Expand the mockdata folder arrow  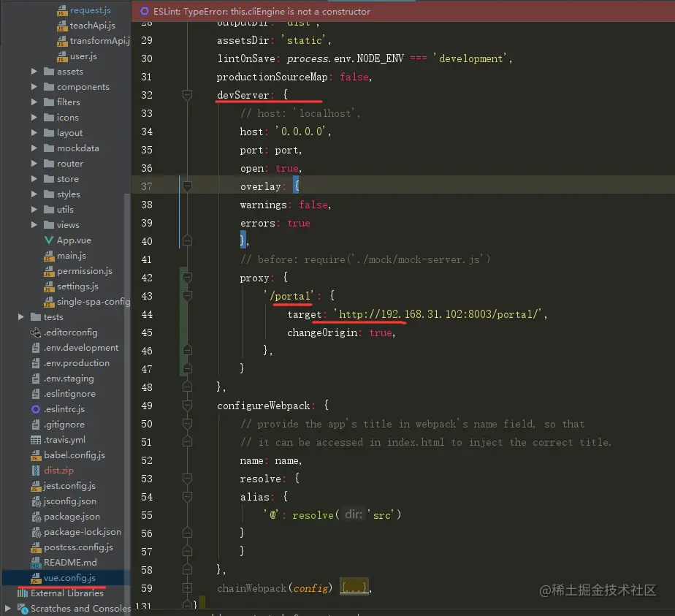tap(34, 148)
